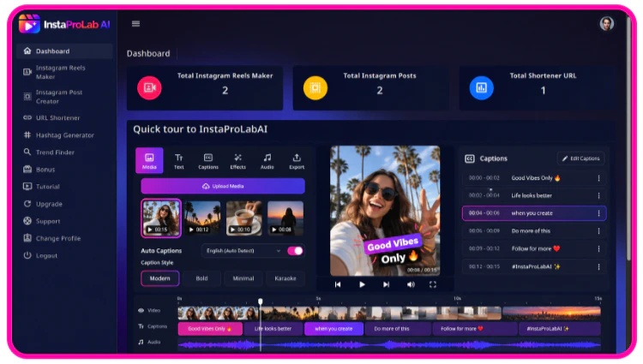Click the Captions track label icon

[141, 326]
